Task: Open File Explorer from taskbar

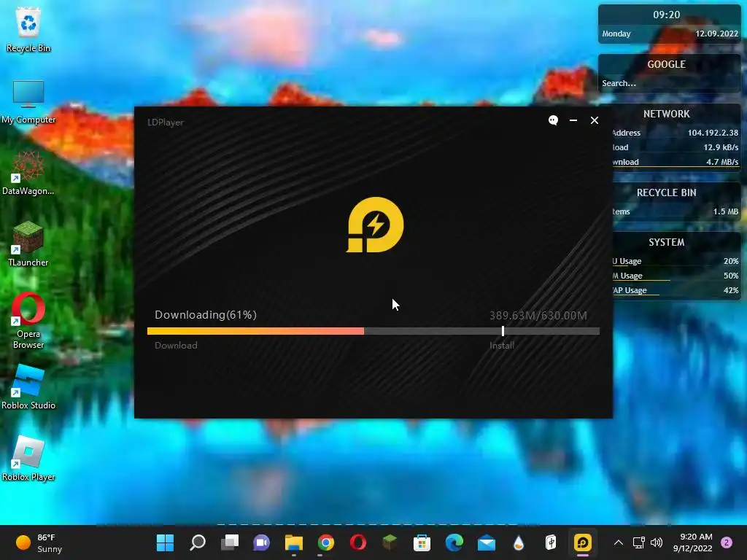Action: click(x=294, y=542)
